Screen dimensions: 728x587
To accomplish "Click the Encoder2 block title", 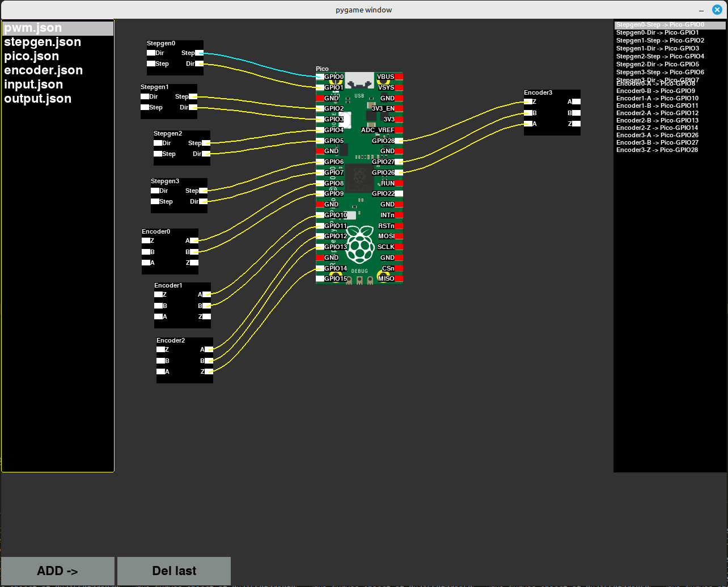I will 171,340.
